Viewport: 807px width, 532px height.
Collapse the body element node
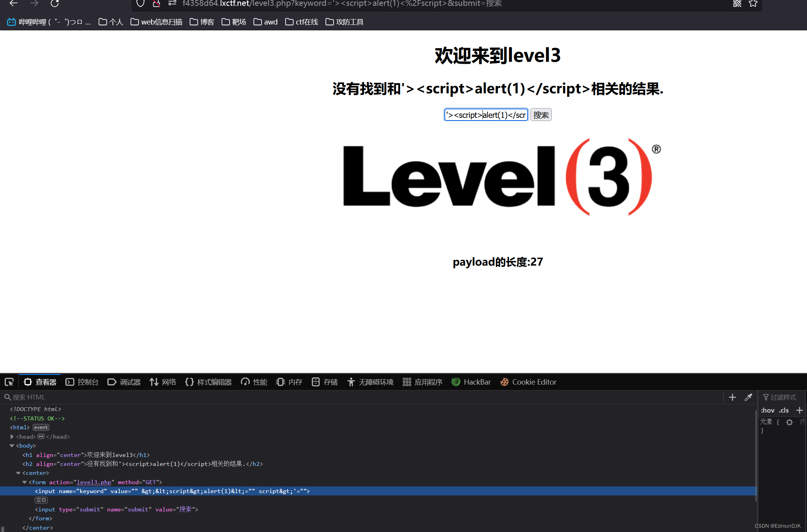pyautogui.click(x=12, y=446)
